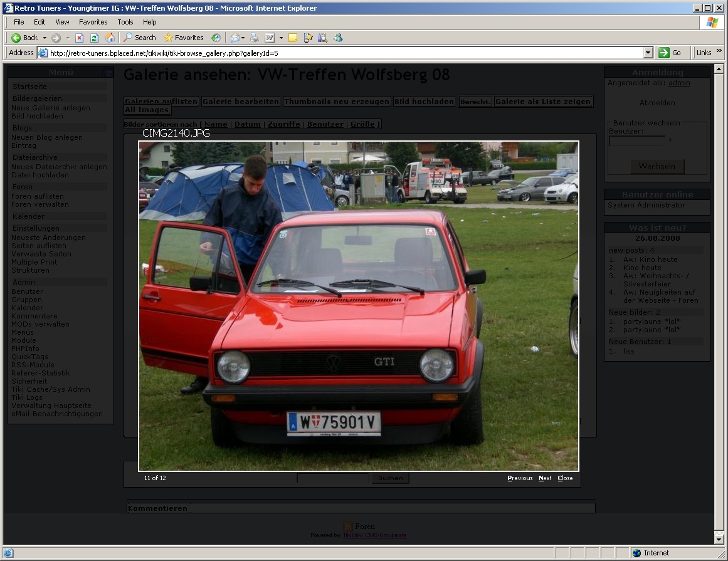Viewport: 728px width, 561px height.
Task: Click the Galerie bearbeiten button
Action: pos(241,101)
